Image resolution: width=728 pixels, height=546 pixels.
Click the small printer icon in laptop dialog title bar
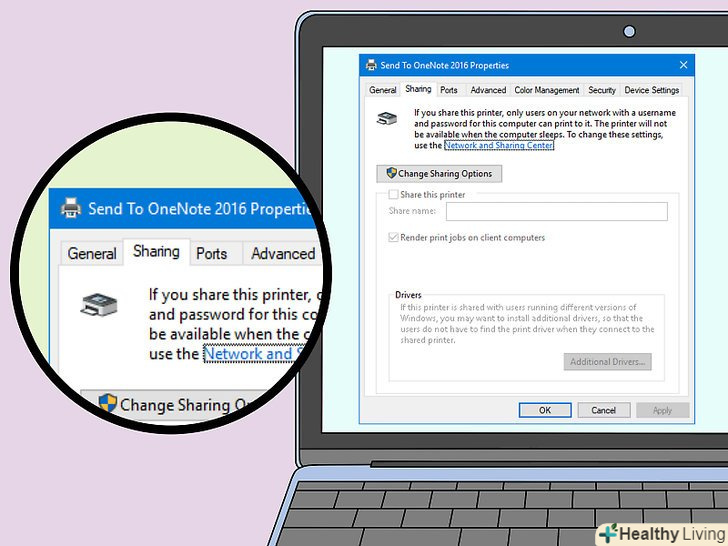(x=370, y=65)
